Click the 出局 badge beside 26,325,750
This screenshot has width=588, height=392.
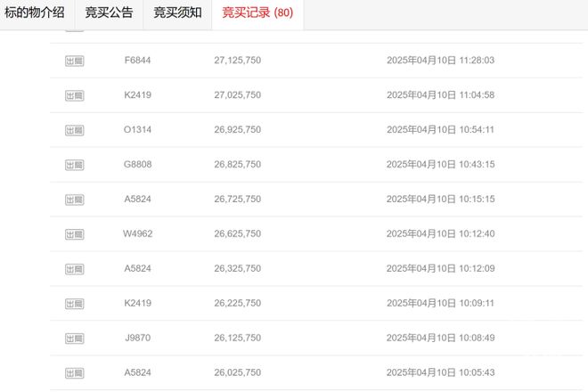pos(75,269)
